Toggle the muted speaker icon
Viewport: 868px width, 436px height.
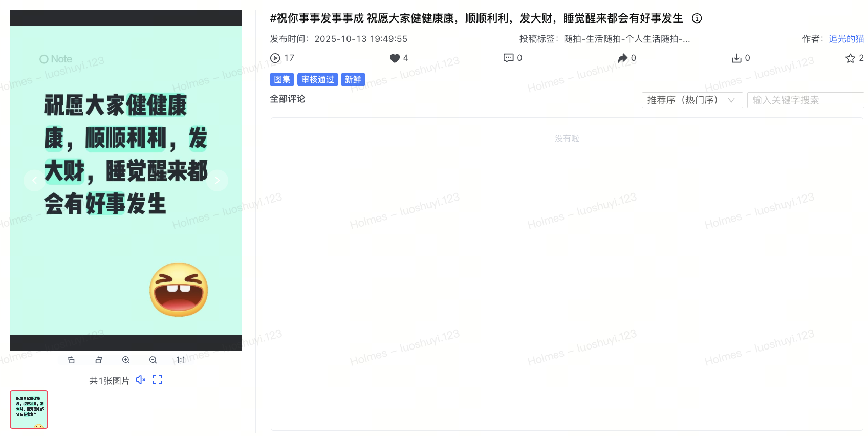click(x=141, y=380)
